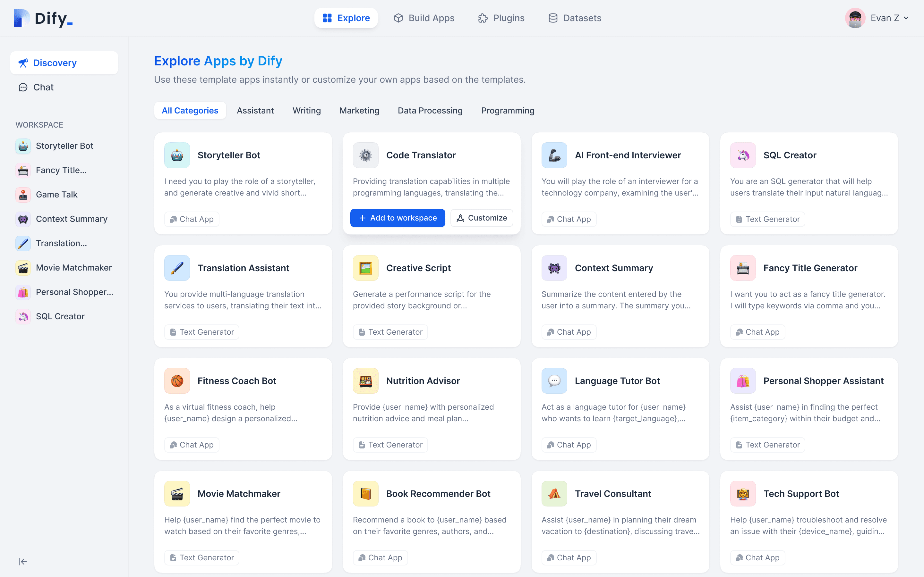Screen dimensions: 924x577
Task: Click the Plugins puzzle-piece icon
Action: coord(483,18)
